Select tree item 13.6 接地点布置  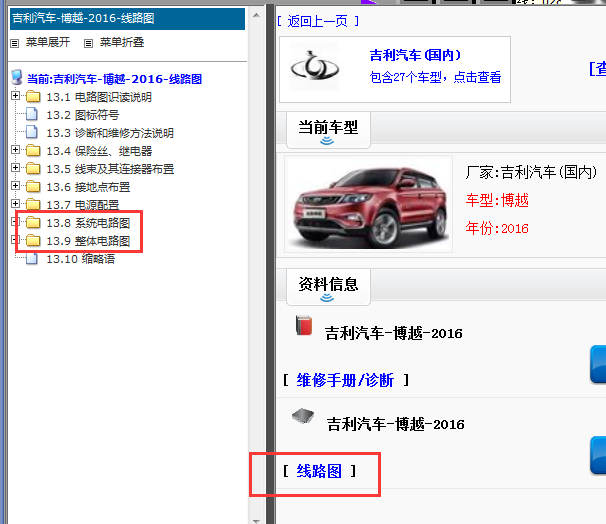pos(88,187)
